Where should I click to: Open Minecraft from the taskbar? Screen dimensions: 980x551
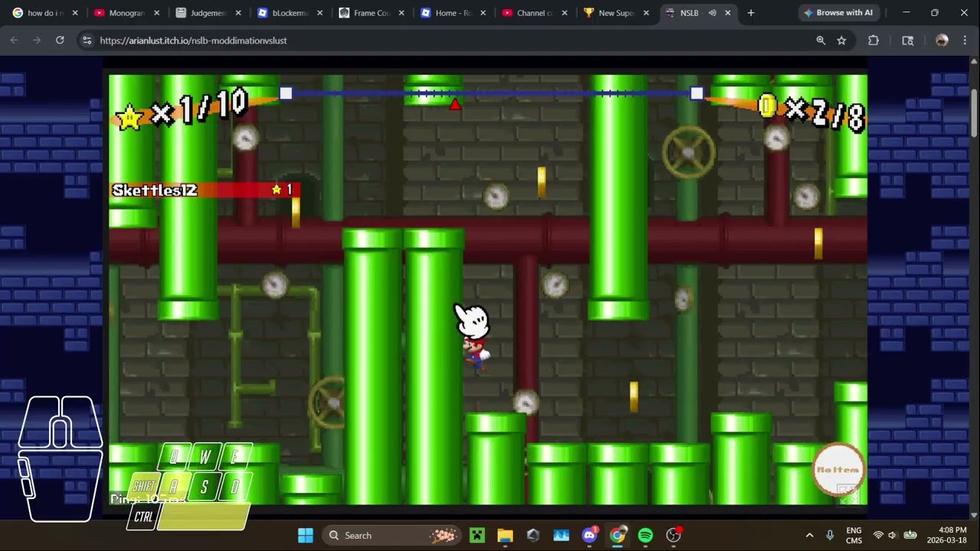tap(477, 535)
